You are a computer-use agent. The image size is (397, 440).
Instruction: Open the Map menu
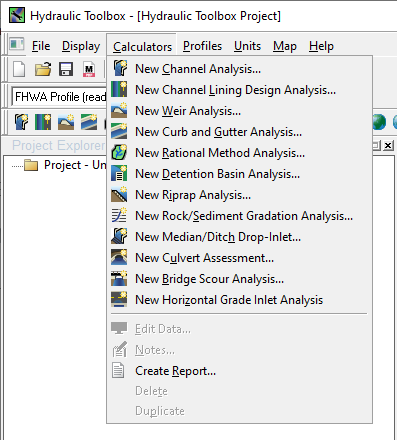[285, 46]
